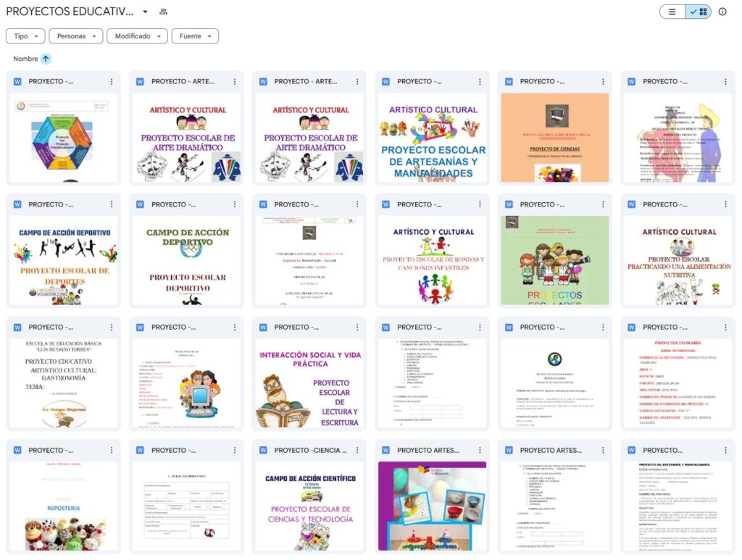Select the Rondas y Canciones Infantiles thumbnail
Screen dimensions: 742x560
click(432, 259)
